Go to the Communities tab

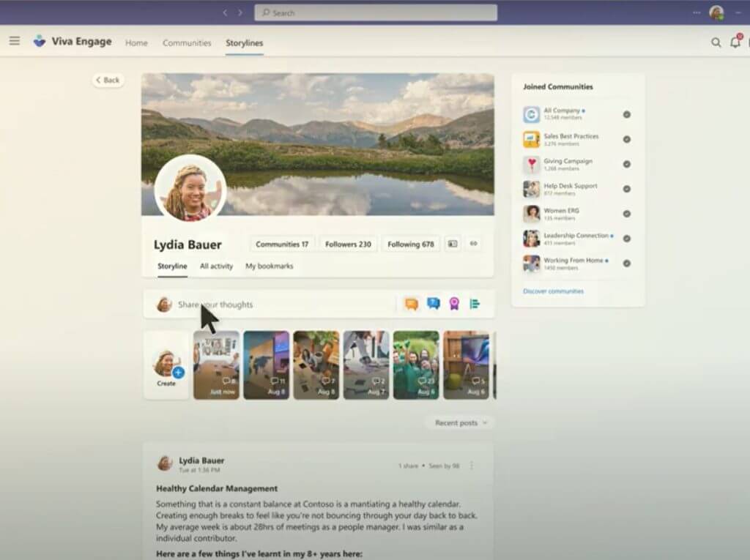click(x=187, y=42)
